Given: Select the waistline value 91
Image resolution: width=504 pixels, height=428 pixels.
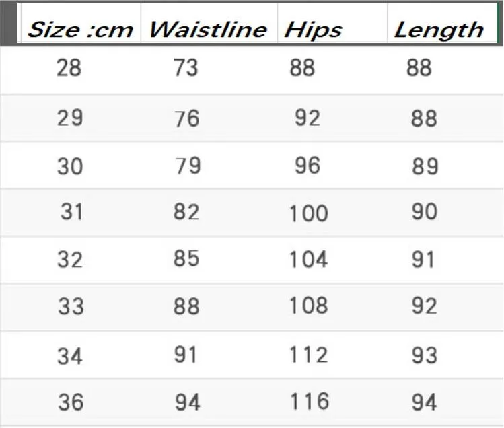Looking at the screenshot, I should [186, 355].
